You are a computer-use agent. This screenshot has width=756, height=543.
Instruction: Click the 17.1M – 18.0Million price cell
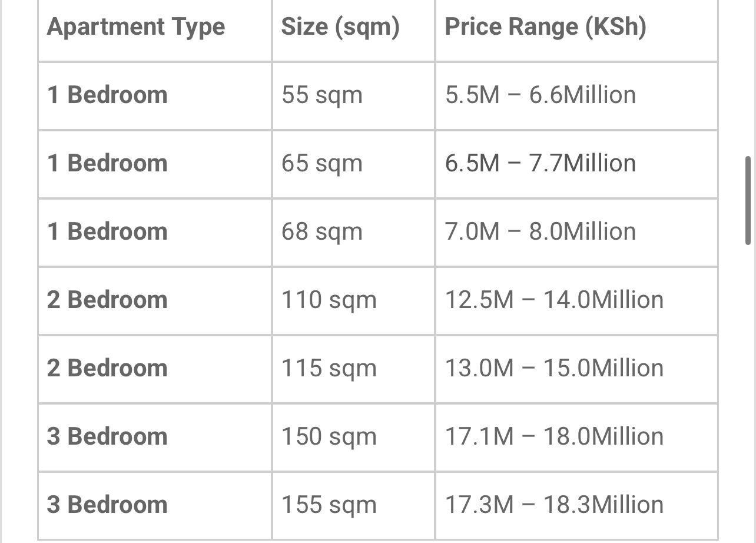coord(554,437)
